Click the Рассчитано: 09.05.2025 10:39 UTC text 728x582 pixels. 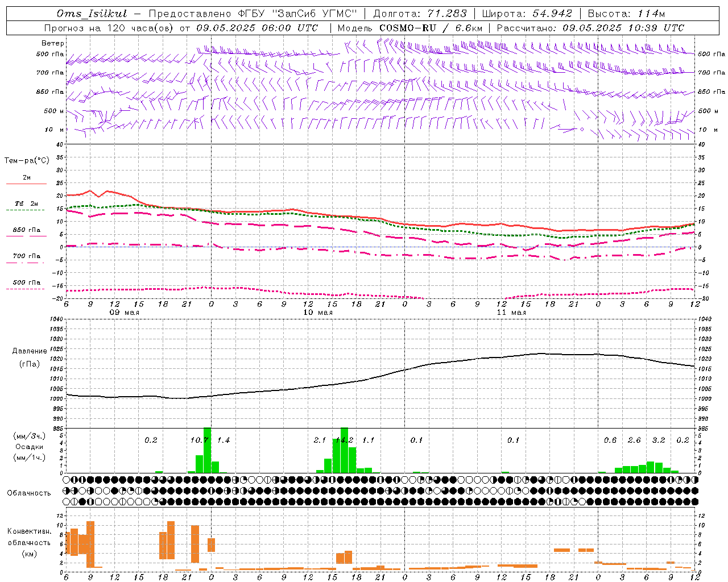coord(590,28)
